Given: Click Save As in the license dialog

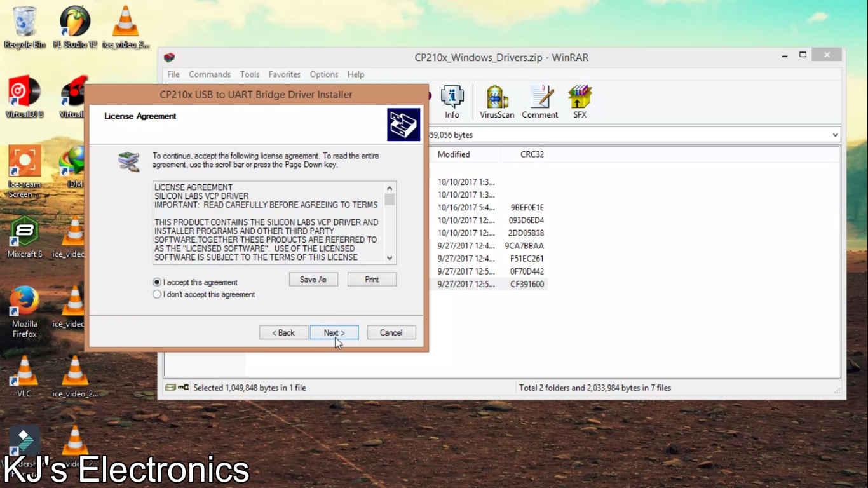Looking at the screenshot, I should (x=313, y=280).
